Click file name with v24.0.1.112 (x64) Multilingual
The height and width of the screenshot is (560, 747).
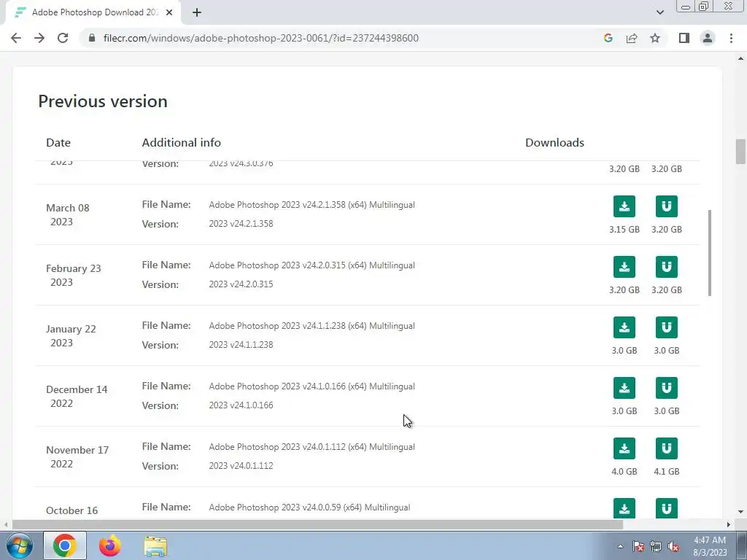click(x=311, y=447)
